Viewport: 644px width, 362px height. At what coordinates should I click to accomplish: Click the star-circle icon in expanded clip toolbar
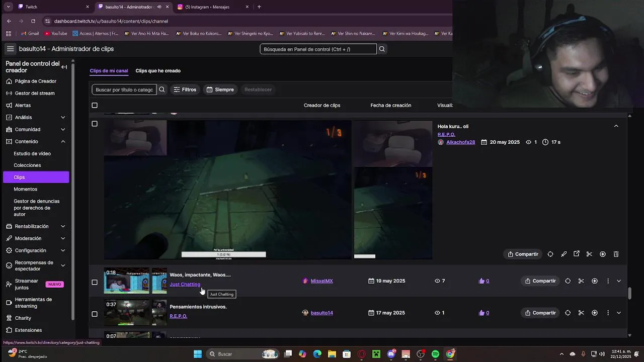603,254
